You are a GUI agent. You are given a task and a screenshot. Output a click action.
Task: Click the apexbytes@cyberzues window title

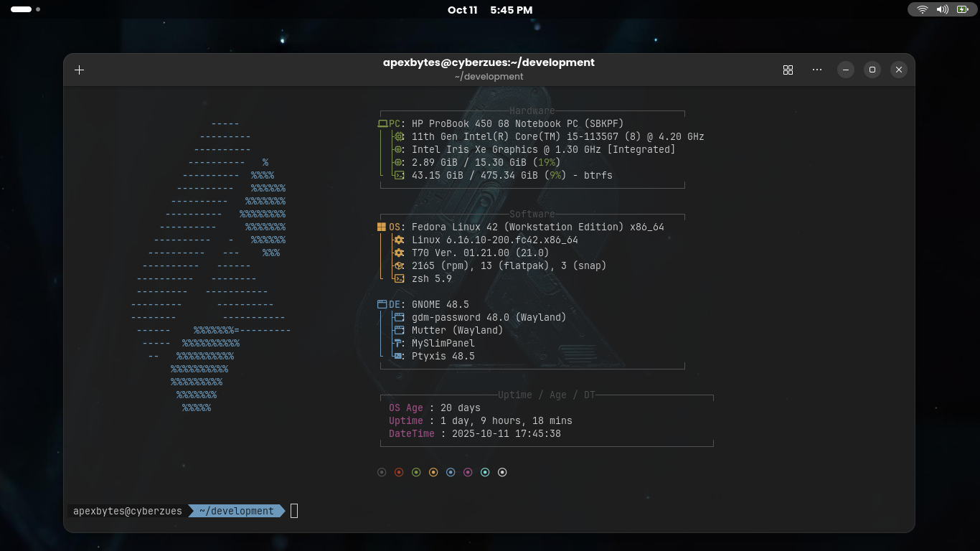pos(489,62)
